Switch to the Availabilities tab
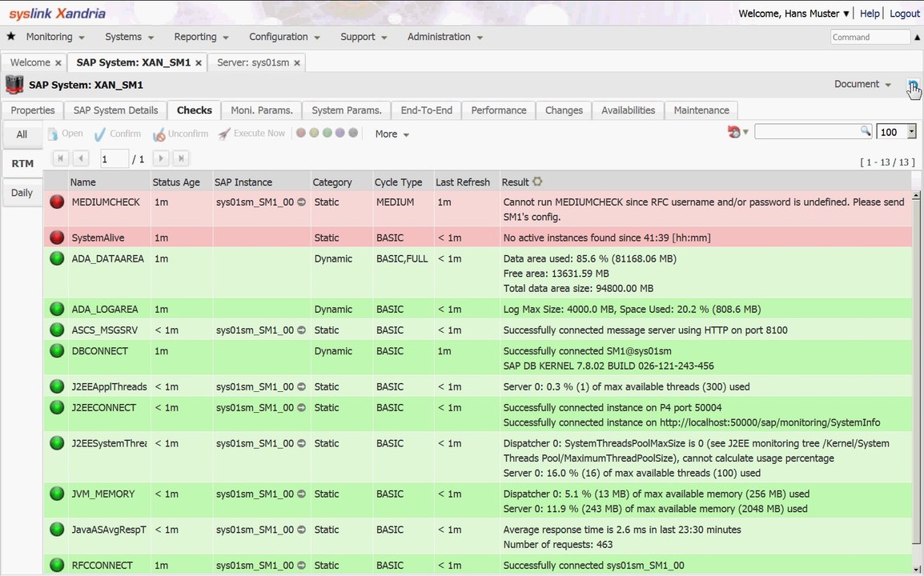924x576 pixels. click(x=629, y=110)
